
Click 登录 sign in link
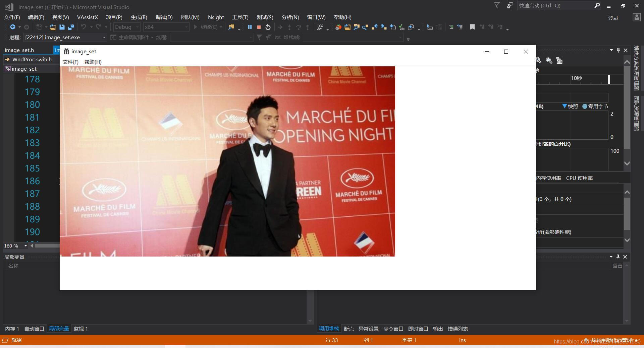point(613,18)
